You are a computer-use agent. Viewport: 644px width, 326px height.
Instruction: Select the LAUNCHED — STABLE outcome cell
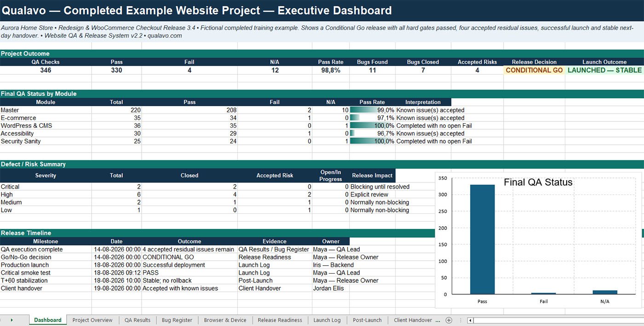[x=604, y=70]
